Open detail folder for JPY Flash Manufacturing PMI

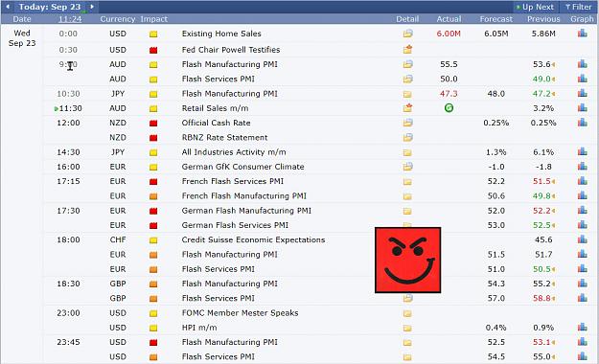pos(407,94)
